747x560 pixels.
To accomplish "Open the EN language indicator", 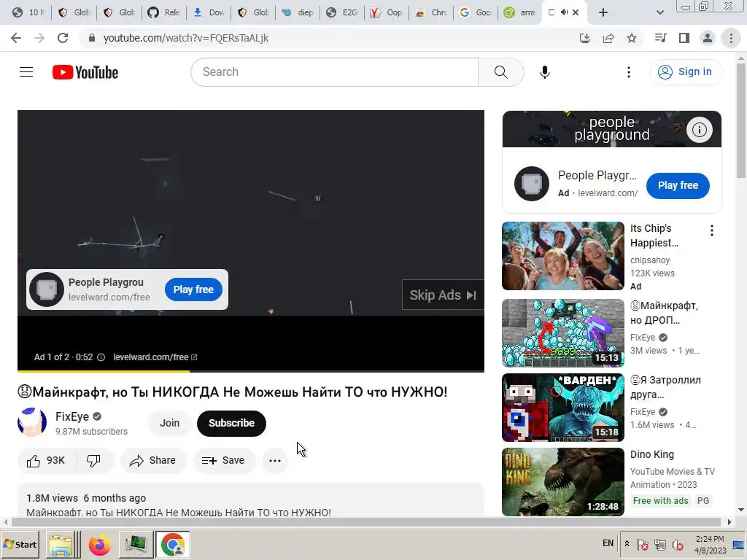I will (608, 543).
